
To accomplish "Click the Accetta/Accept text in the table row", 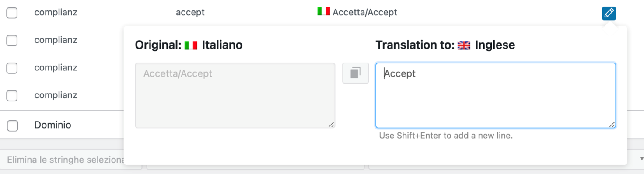I will pos(365,12).
